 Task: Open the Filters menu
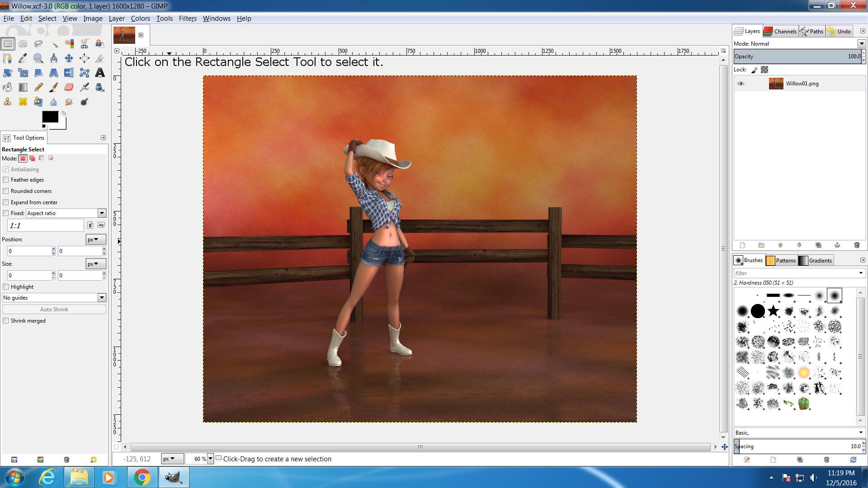[x=187, y=19]
